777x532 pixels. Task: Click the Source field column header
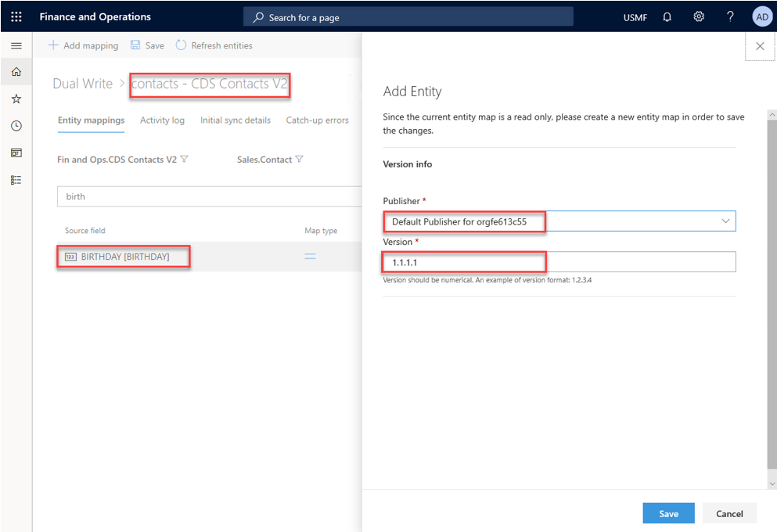click(85, 230)
